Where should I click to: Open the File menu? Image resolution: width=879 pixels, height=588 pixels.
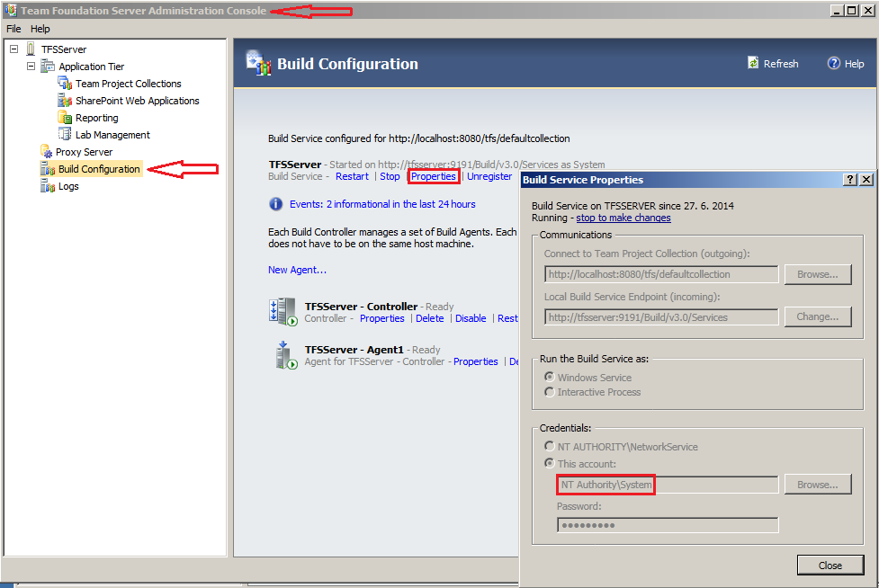pos(13,29)
